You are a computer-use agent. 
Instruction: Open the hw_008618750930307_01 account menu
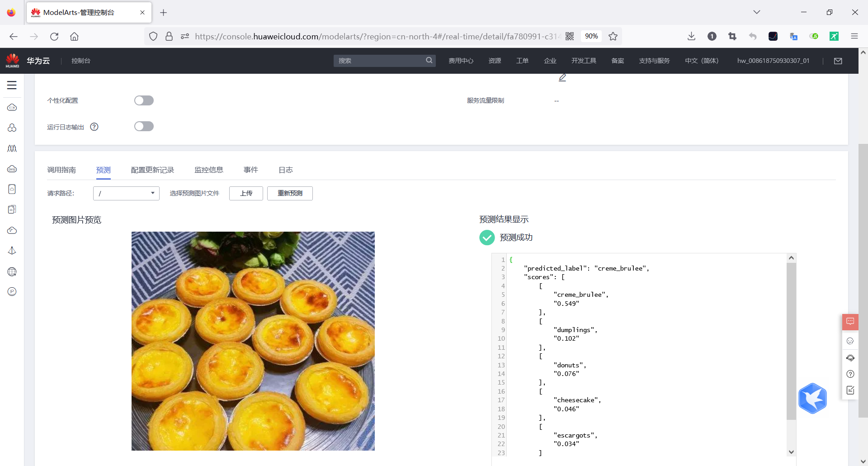tap(773, 61)
